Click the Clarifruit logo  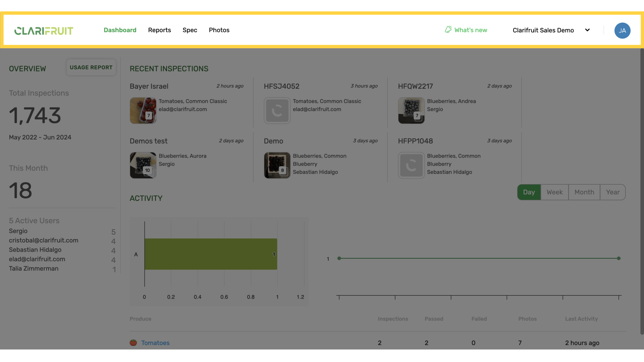[44, 31]
